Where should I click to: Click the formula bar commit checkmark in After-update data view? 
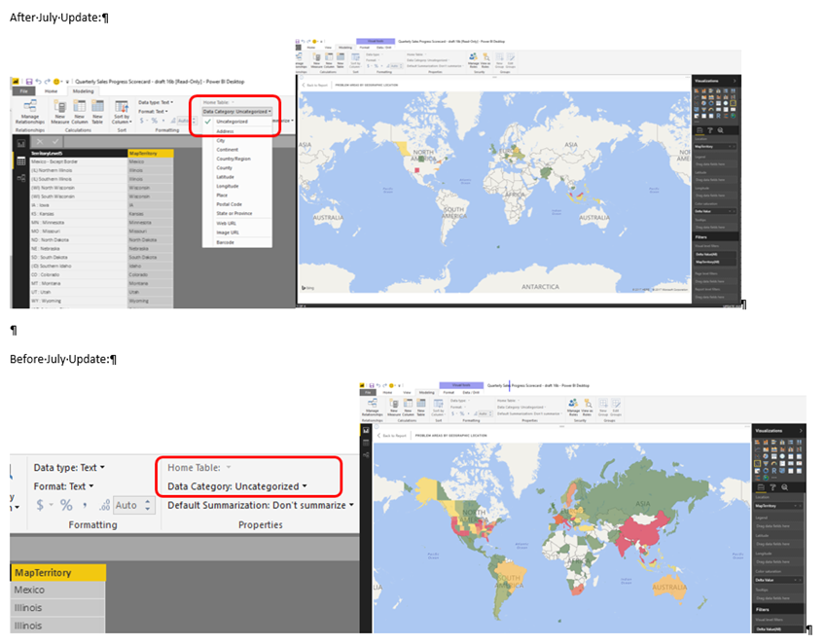pyautogui.click(x=55, y=141)
